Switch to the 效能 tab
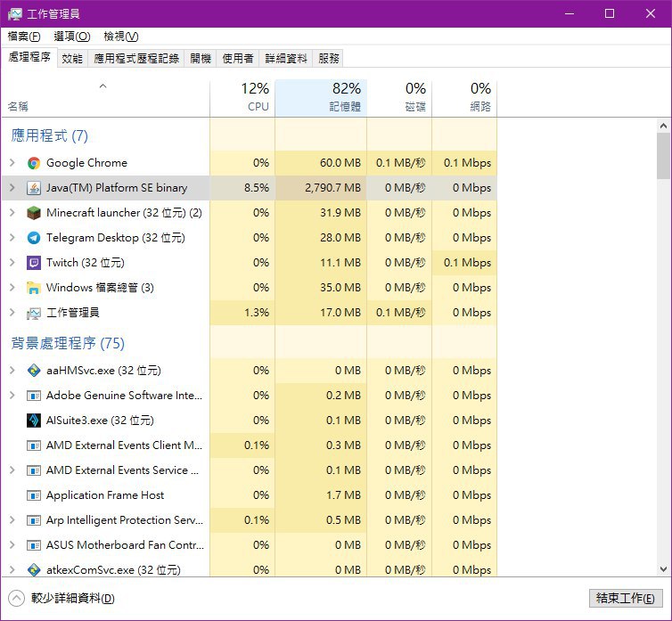This screenshot has width=672, height=621. (x=72, y=58)
